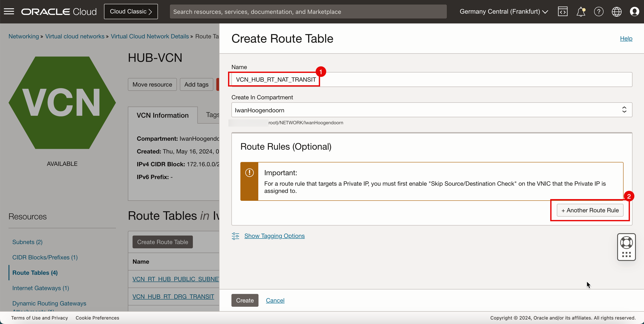
Task: Click the user profile avatar icon
Action: (635, 12)
